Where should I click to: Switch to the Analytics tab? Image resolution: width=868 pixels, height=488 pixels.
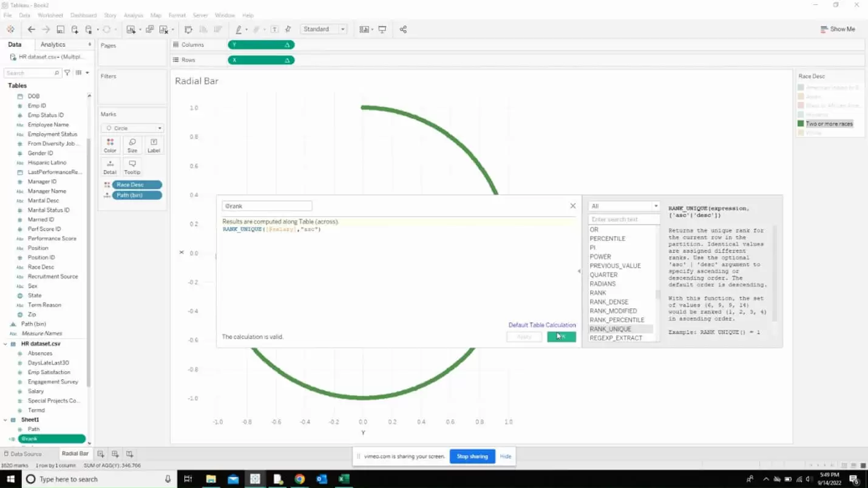coord(53,44)
